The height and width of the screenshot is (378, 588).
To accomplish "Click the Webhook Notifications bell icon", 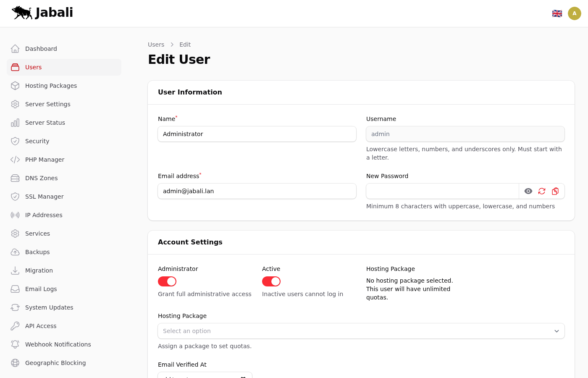I will click(x=15, y=344).
